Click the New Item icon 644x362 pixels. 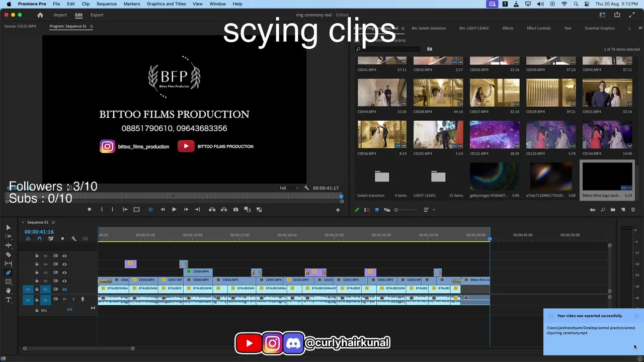coord(623,210)
